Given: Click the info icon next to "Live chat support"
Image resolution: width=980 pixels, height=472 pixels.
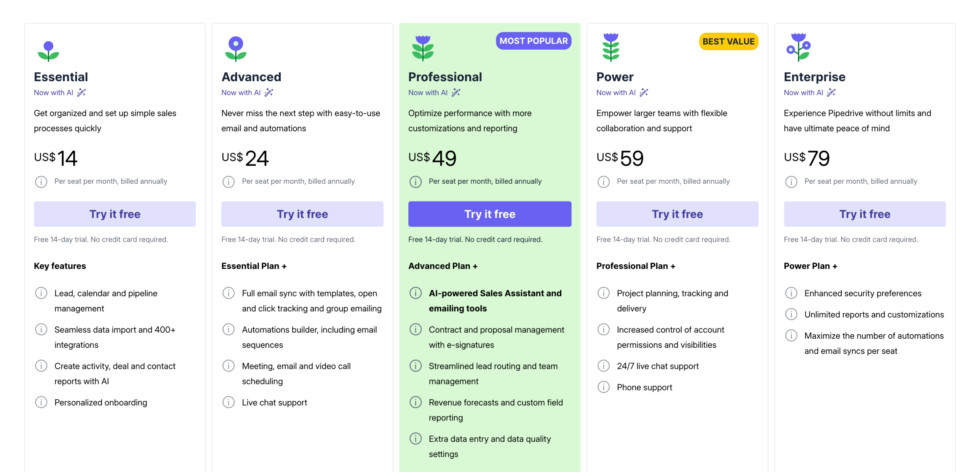Looking at the screenshot, I should tap(228, 402).
